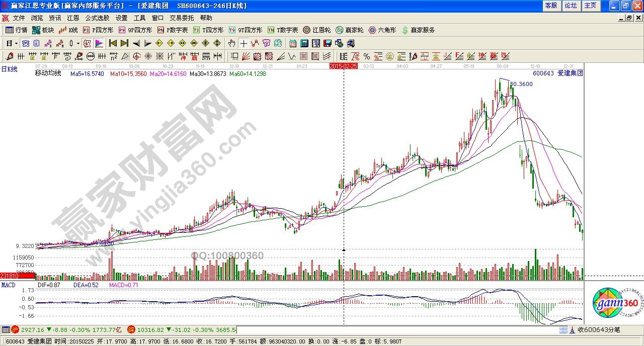
Task: Click the calendar icon in toolbar
Action: tap(293, 43)
